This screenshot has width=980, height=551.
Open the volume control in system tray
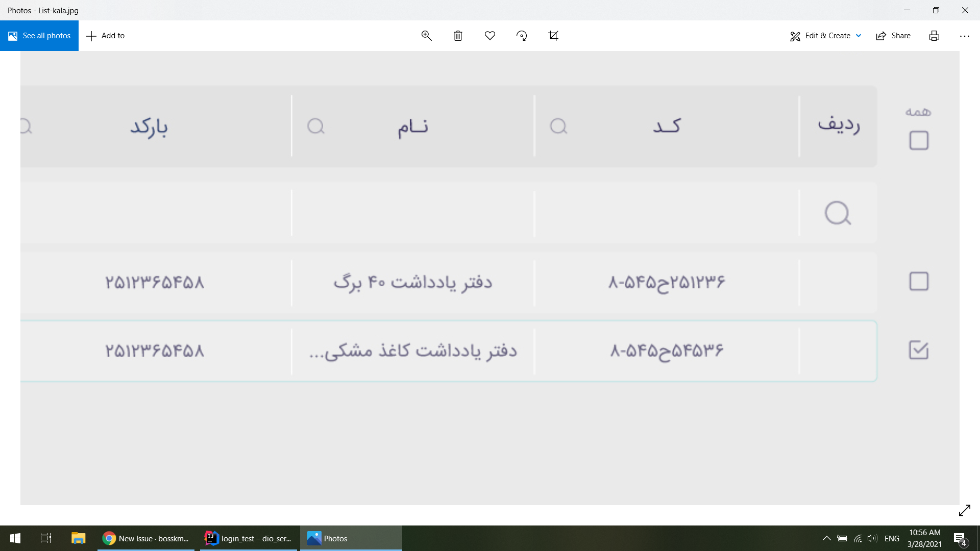point(871,538)
